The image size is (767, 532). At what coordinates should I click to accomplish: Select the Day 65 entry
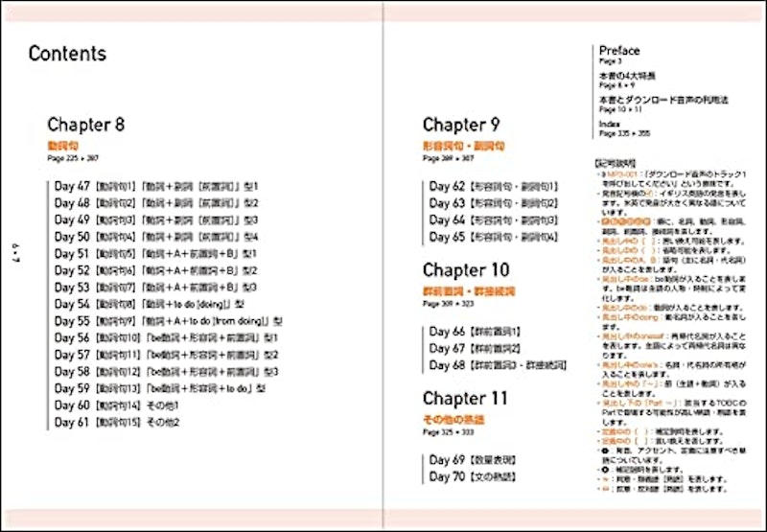[x=494, y=237]
